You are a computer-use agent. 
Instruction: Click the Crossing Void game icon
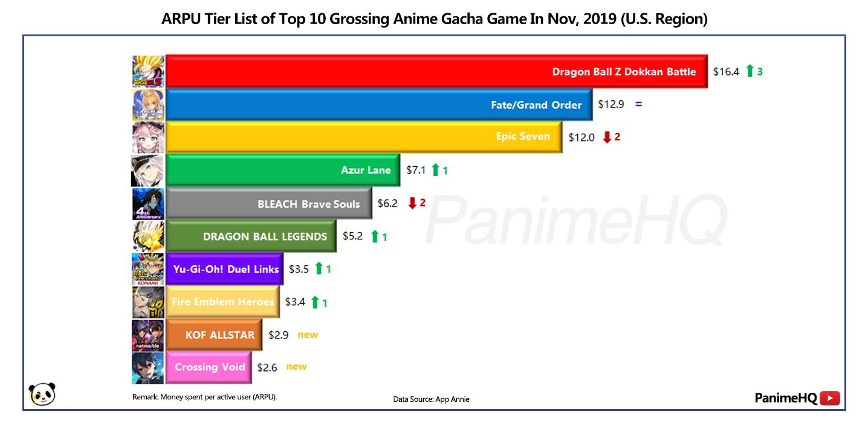tap(148, 368)
